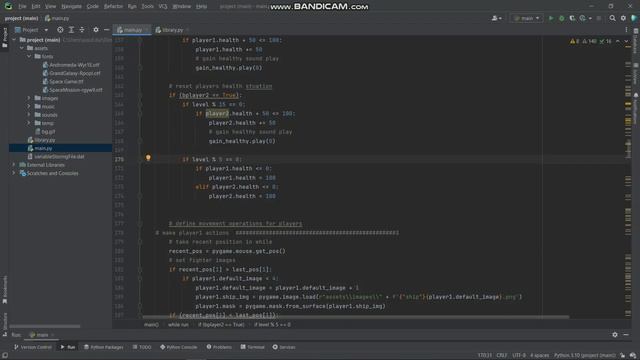Click the inspection warnings count widget
This screenshot has width=640, height=360.
click(591, 41)
